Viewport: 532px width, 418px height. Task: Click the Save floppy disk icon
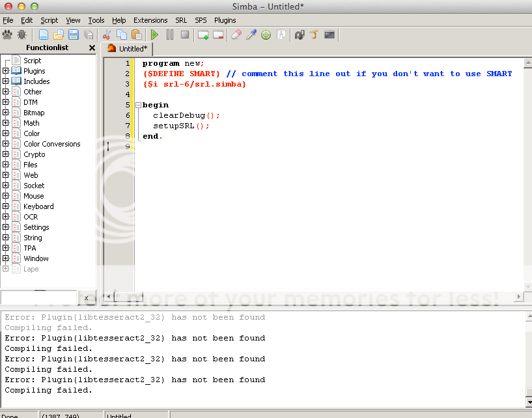point(73,35)
